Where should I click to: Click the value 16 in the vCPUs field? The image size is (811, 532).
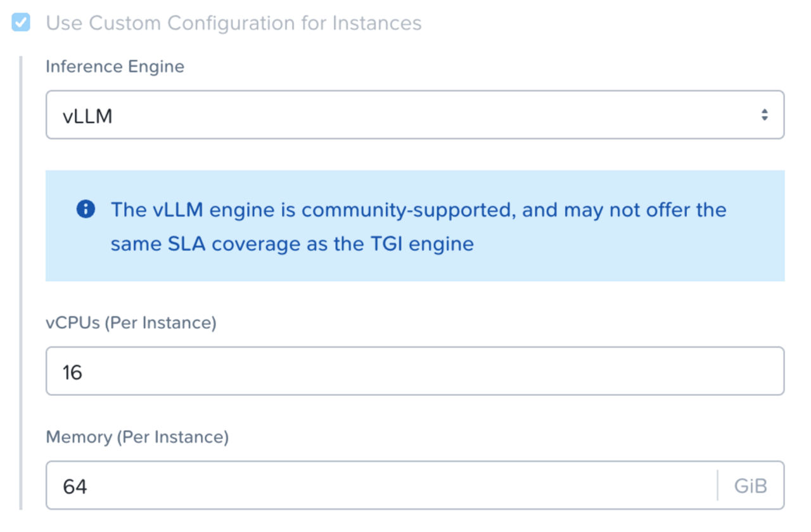pos(71,372)
